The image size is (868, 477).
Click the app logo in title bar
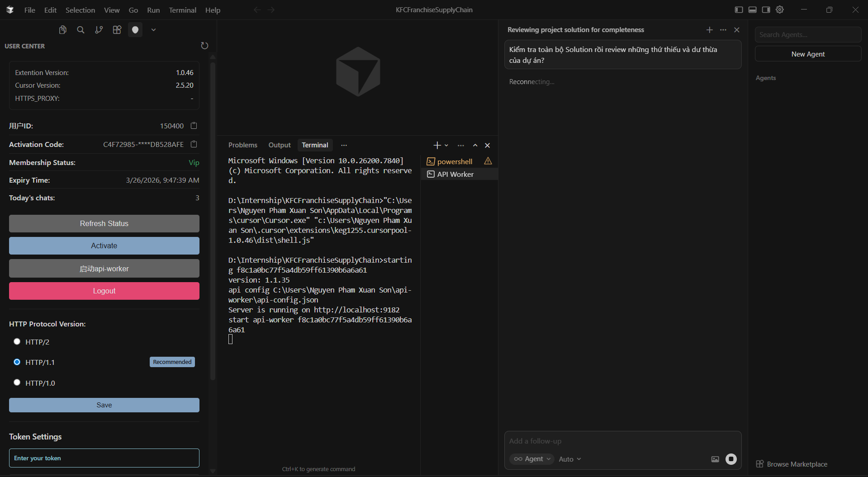click(x=10, y=9)
